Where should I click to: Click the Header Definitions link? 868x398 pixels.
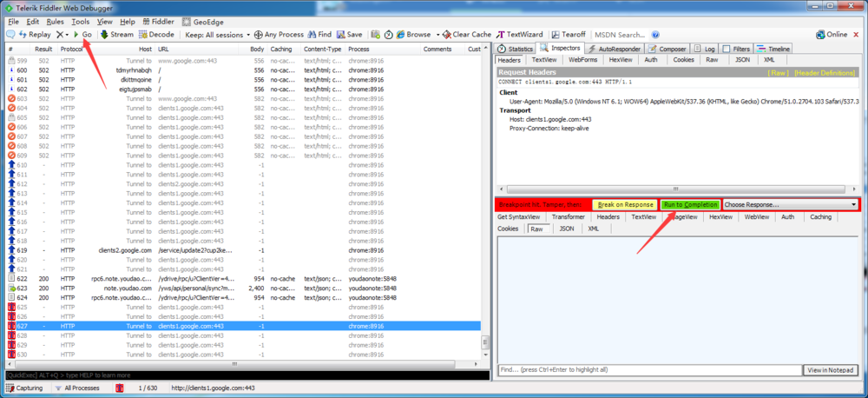click(x=825, y=73)
